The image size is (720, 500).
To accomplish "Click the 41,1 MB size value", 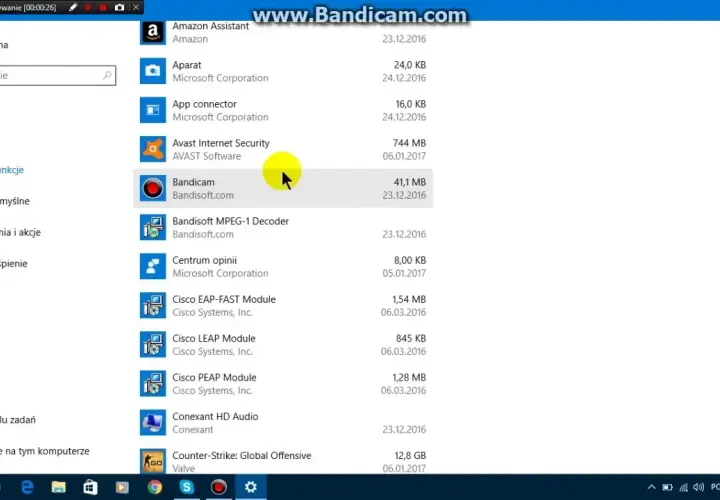I will coord(410,182).
